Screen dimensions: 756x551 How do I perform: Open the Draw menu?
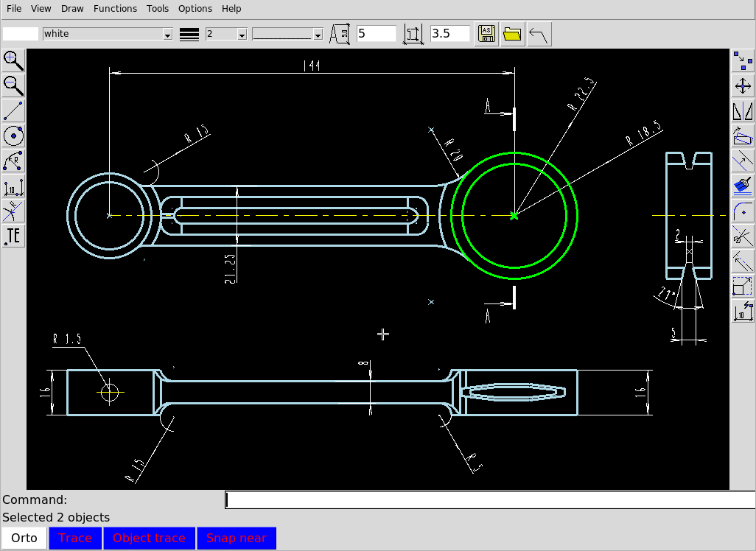72,8
